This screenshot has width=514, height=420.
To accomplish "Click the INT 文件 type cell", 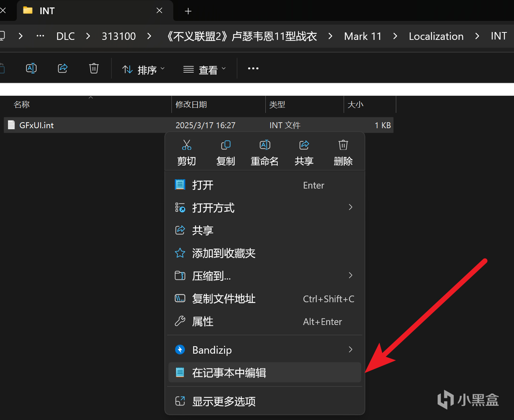I will click(x=285, y=125).
